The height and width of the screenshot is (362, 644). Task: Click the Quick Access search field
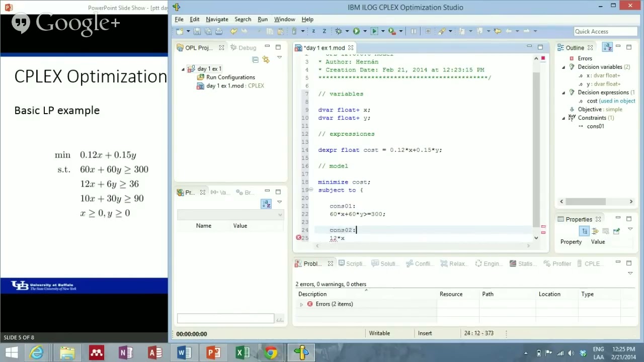(x=606, y=31)
